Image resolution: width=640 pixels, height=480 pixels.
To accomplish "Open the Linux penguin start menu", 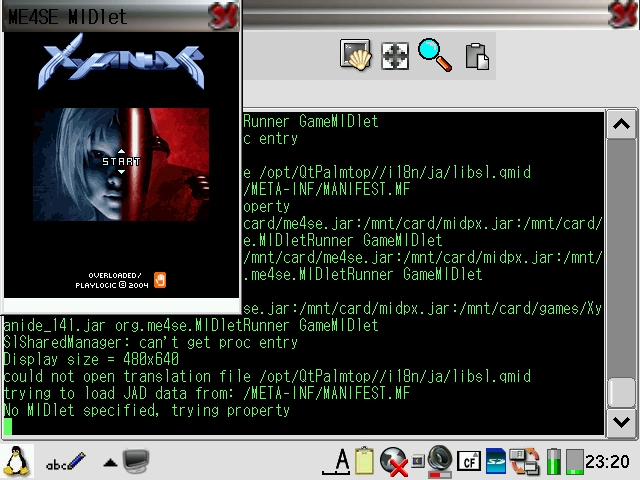I will tap(17, 461).
